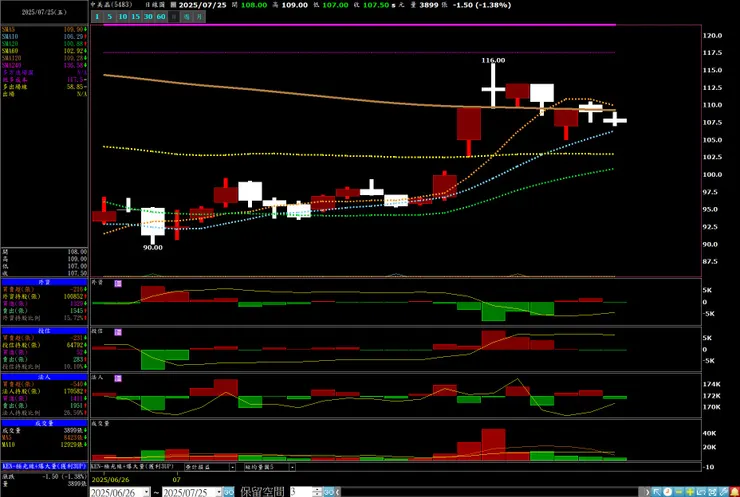Click the 116.00 high price label

[x=493, y=60]
